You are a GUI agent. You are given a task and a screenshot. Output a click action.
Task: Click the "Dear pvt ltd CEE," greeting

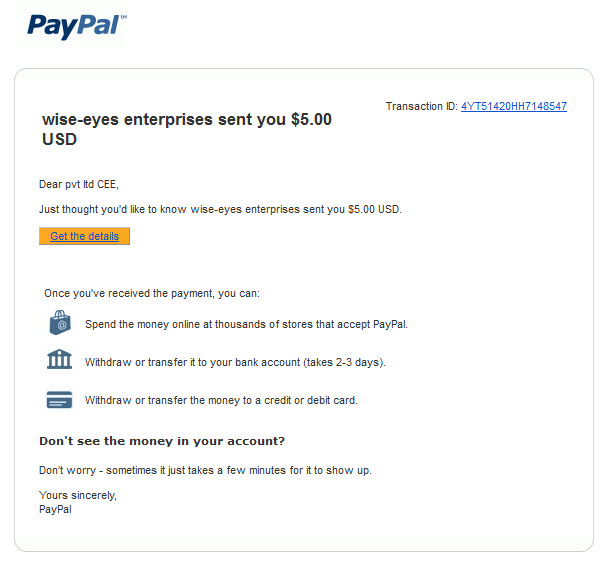79,184
